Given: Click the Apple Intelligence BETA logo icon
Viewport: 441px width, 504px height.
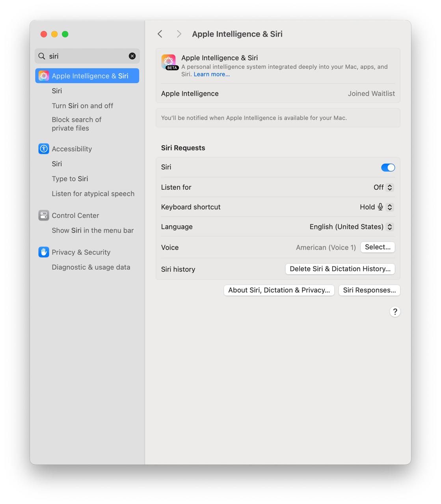Looking at the screenshot, I should pos(169,62).
